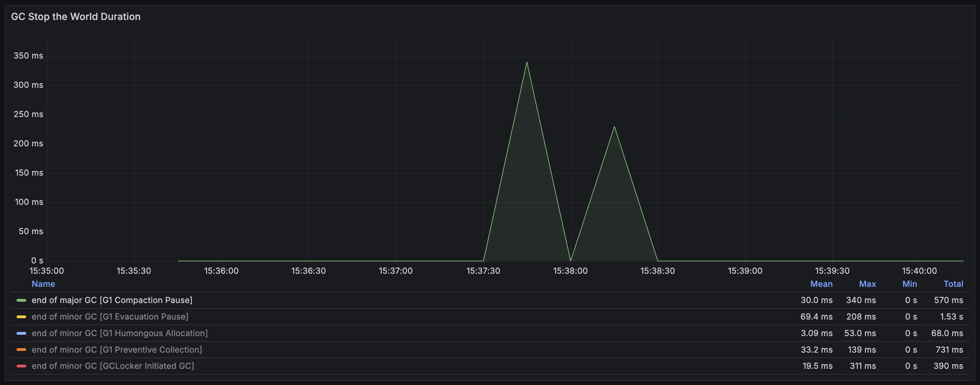Sort legend by Max column header
980x385 pixels.
[x=867, y=284]
